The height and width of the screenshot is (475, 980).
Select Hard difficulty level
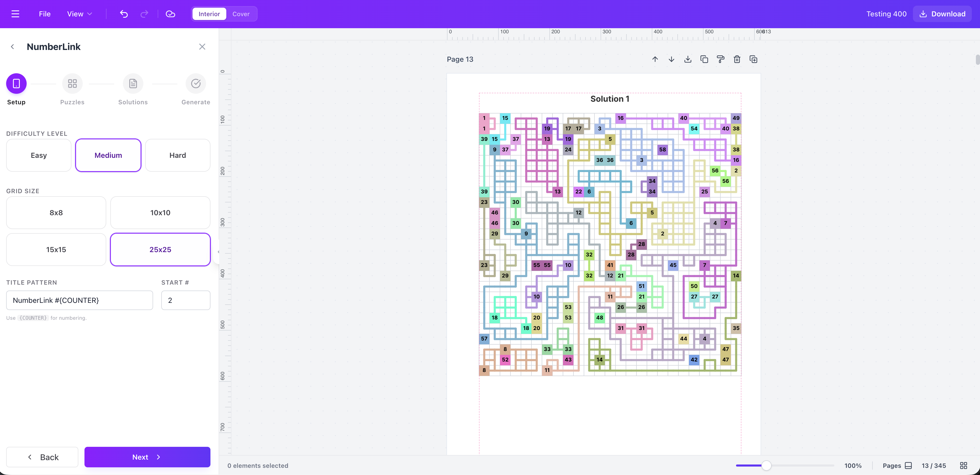click(177, 155)
